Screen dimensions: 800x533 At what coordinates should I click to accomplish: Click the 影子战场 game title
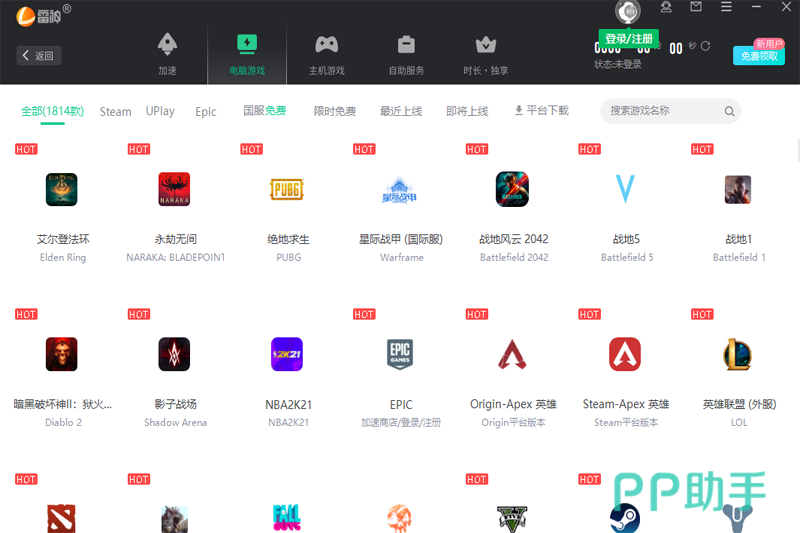(x=176, y=404)
